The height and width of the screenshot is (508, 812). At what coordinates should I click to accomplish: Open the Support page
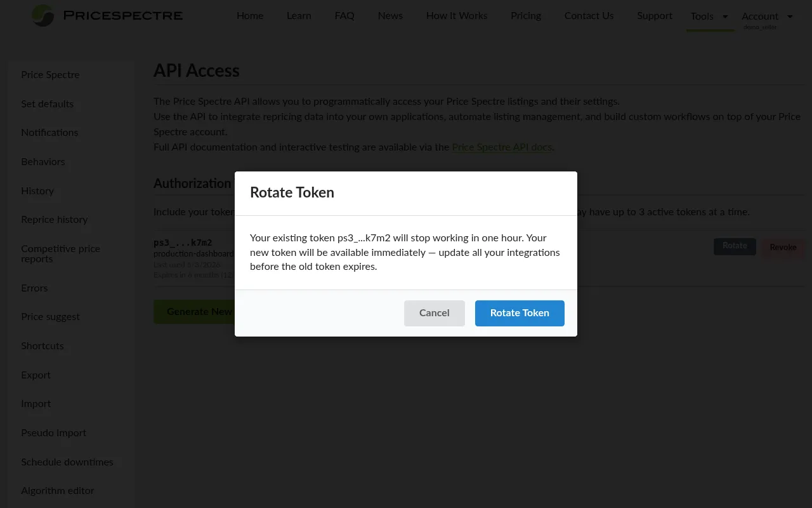pyautogui.click(x=655, y=16)
